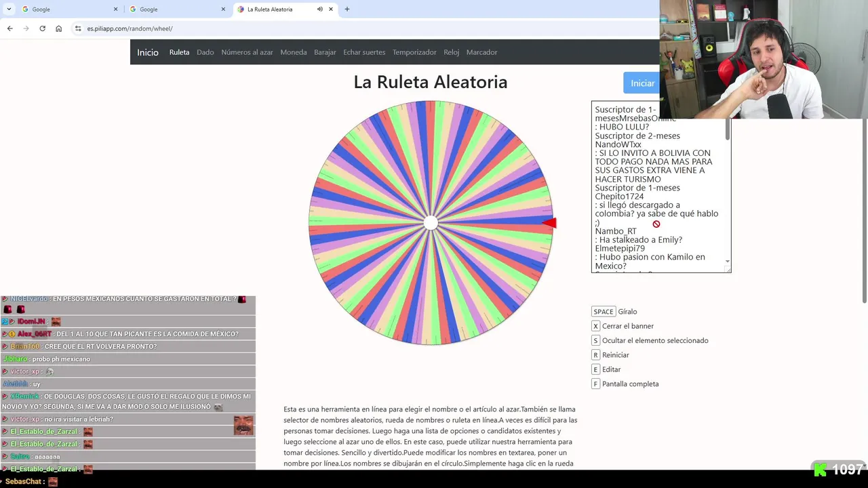
Task: Open the tab search dropdown arrow
Action: coord(9,9)
